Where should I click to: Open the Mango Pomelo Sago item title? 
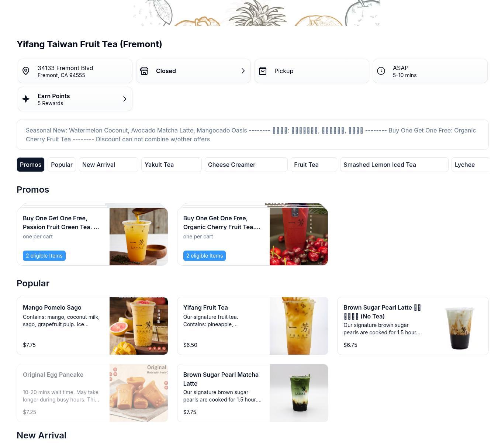point(52,307)
